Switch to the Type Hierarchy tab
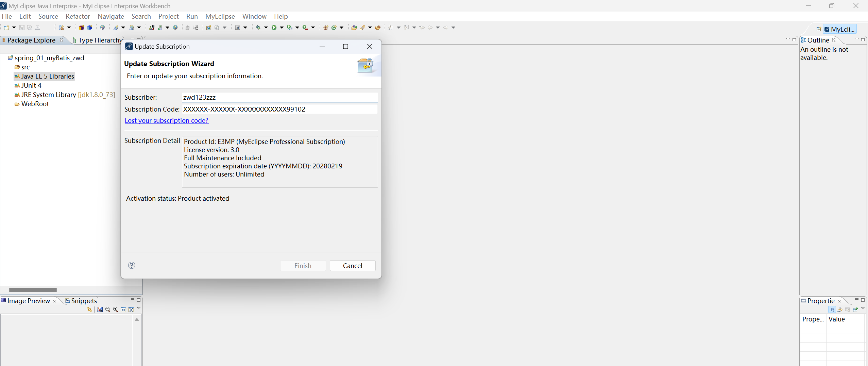Image resolution: width=868 pixels, height=366 pixels. [x=98, y=40]
